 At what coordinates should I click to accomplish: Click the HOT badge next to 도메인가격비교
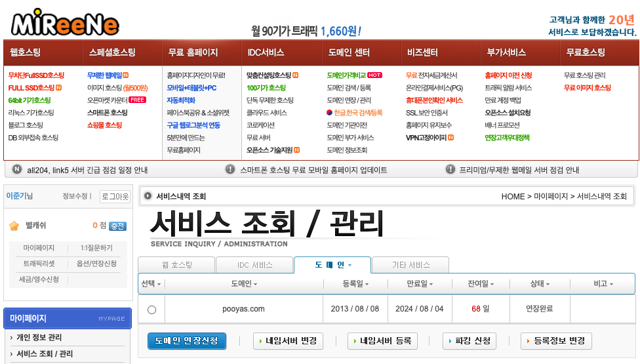pyautogui.click(x=374, y=75)
